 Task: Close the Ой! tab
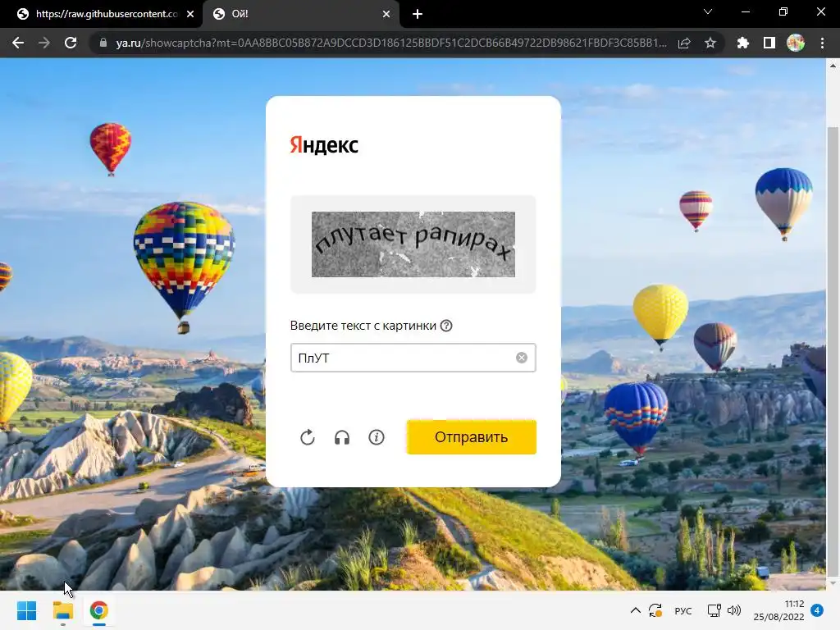386,14
